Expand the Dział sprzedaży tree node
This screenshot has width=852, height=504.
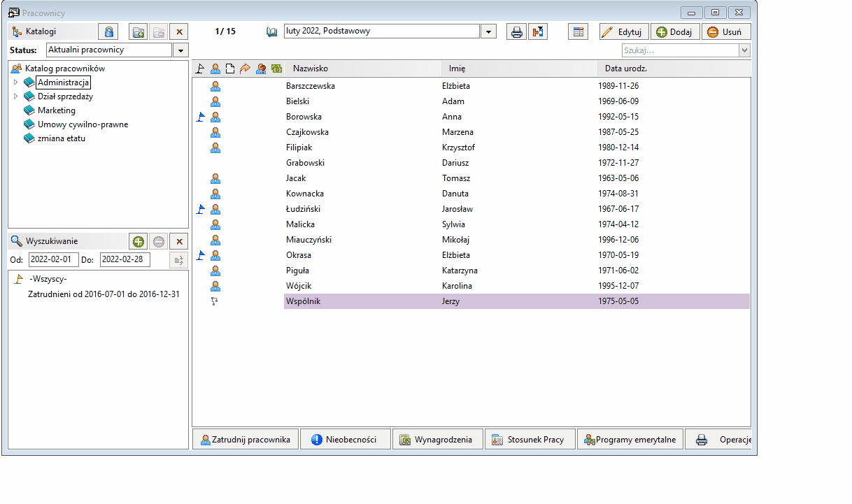click(x=16, y=96)
